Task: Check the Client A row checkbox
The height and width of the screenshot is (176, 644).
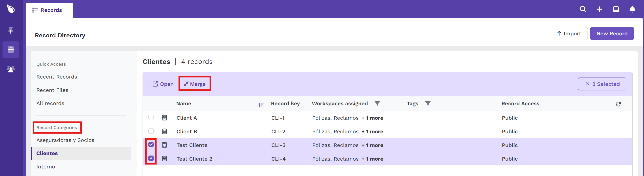Action: (x=151, y=117)
